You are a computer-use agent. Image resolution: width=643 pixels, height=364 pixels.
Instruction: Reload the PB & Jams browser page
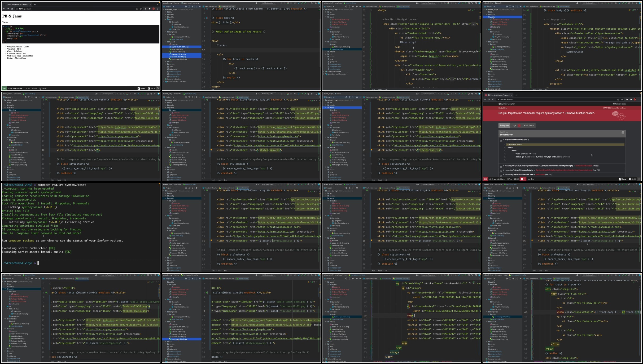pyautogui.click(x=12, y=9)
